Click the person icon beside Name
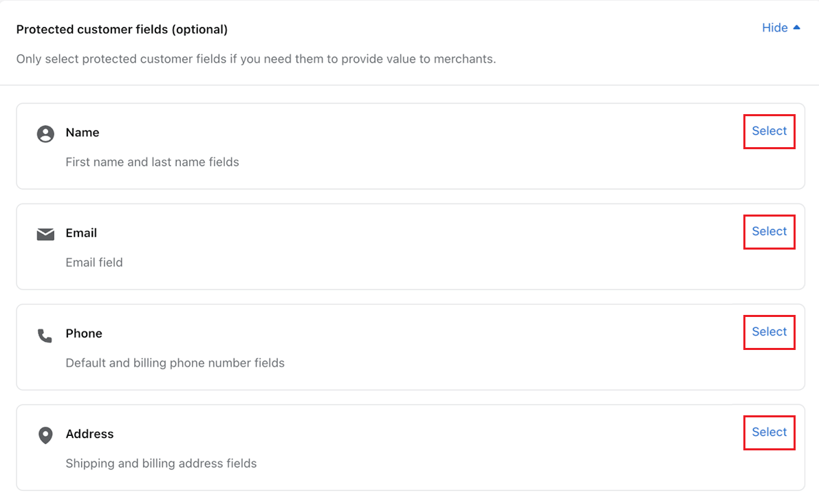The image size is (819, 504). click(x=45, y=133)
